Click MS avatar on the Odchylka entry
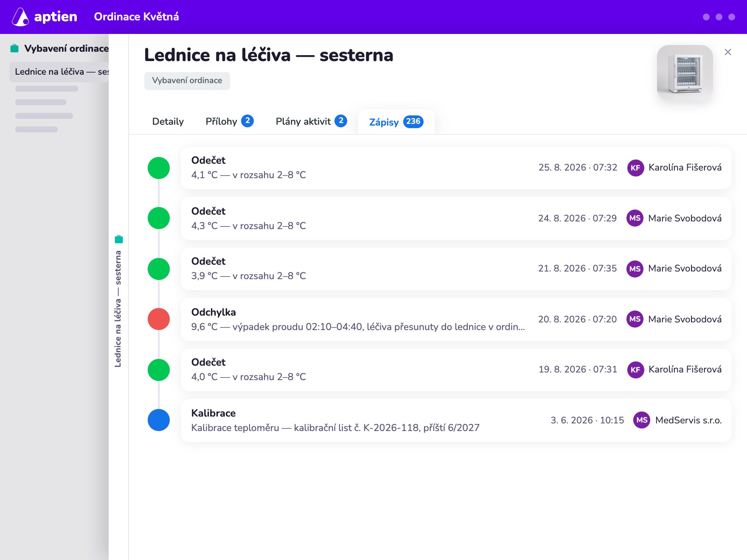747x560 pixels. click(x=635, y=319)
